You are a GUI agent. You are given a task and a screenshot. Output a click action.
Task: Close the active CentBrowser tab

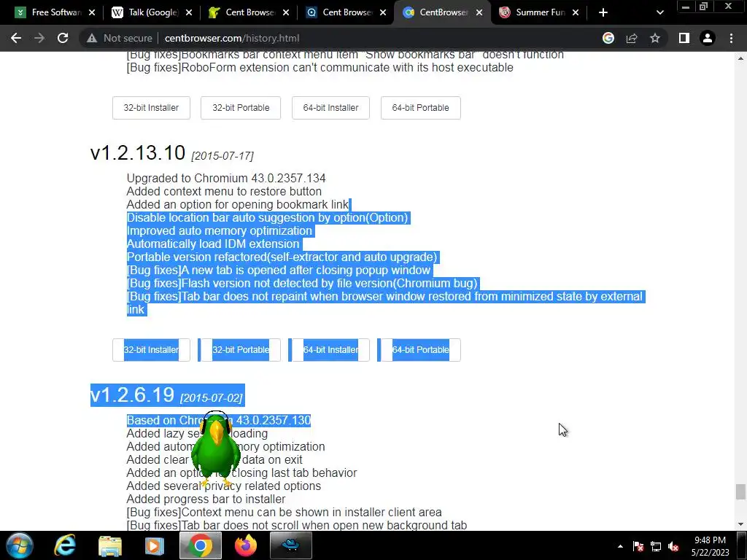click(x=479, y=13)
